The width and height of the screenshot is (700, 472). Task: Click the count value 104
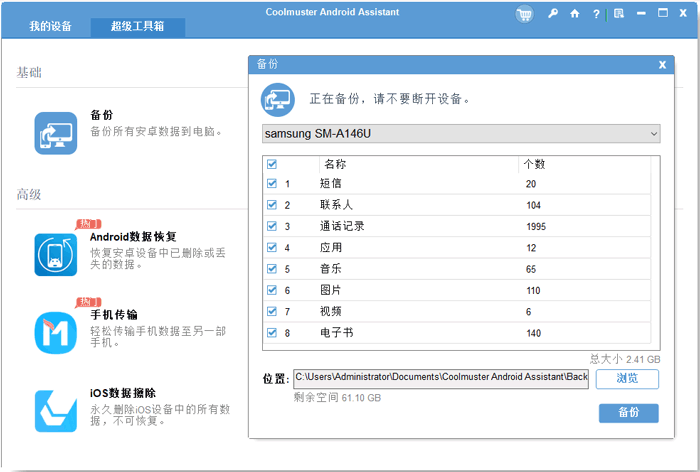tap(533, 205)
